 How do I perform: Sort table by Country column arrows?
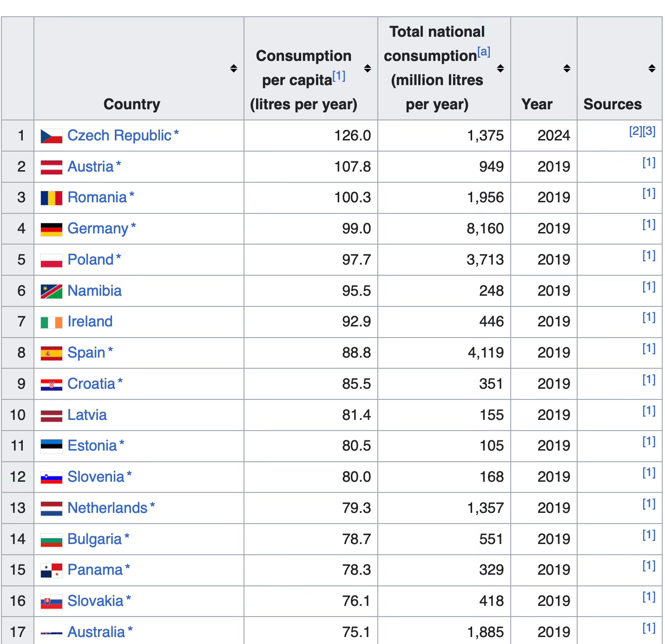234,68
